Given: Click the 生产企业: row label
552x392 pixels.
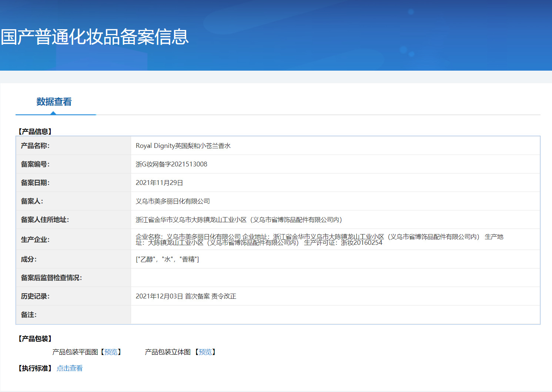Looking at the screenshot, I should (x=35, y=240).
